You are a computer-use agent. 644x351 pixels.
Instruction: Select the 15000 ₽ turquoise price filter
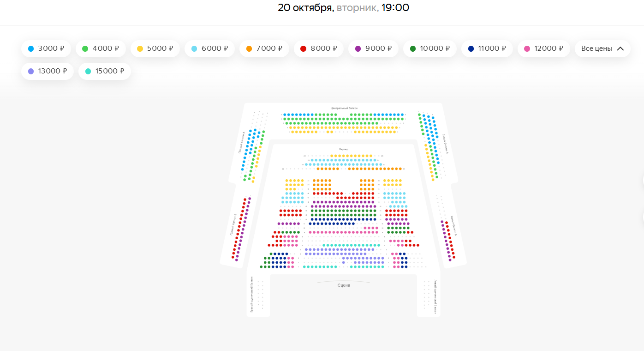point(104,71)
